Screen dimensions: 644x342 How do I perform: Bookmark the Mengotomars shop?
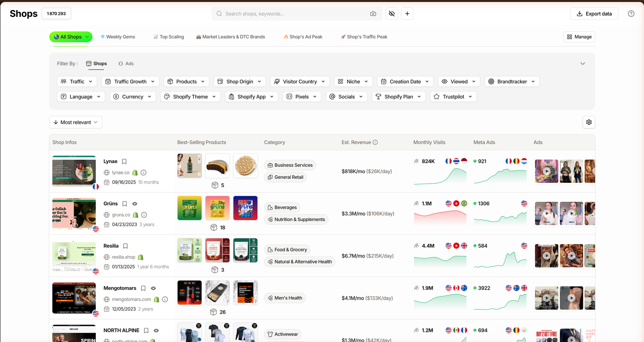[x=143, y=288]
